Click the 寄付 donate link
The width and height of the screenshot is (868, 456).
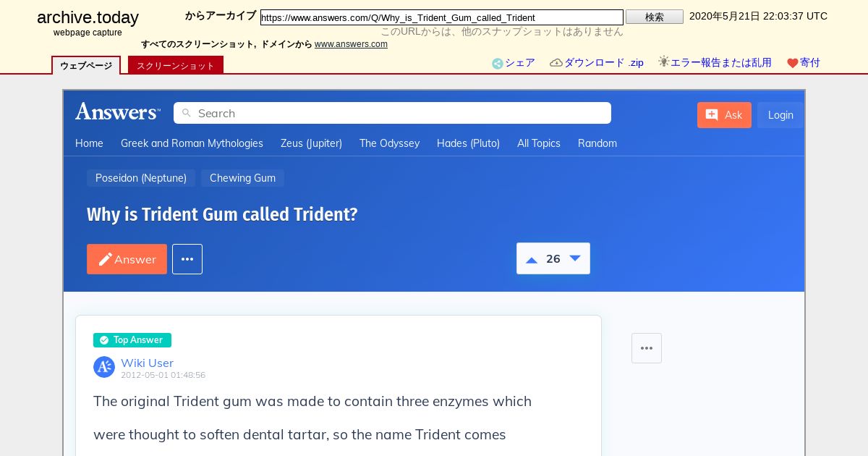tap(810, 63)
